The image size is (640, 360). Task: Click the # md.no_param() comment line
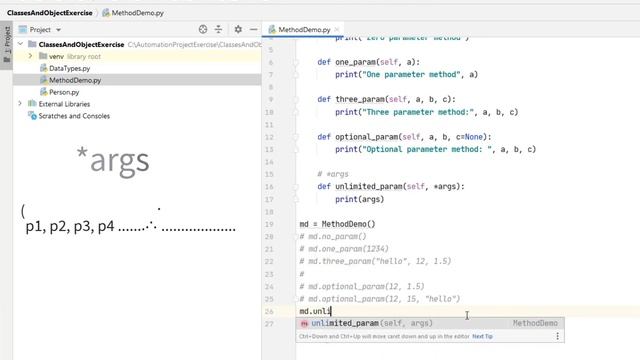[x=333, y=236]
